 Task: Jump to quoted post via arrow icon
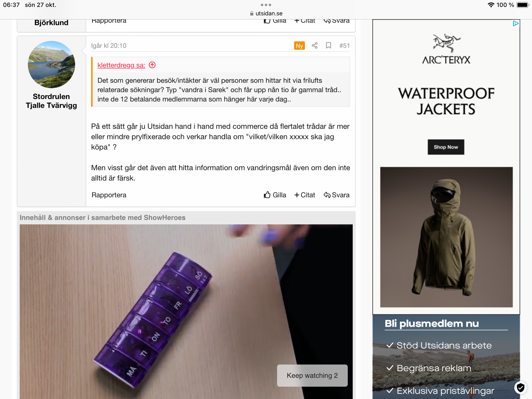[x=152, y=65]
